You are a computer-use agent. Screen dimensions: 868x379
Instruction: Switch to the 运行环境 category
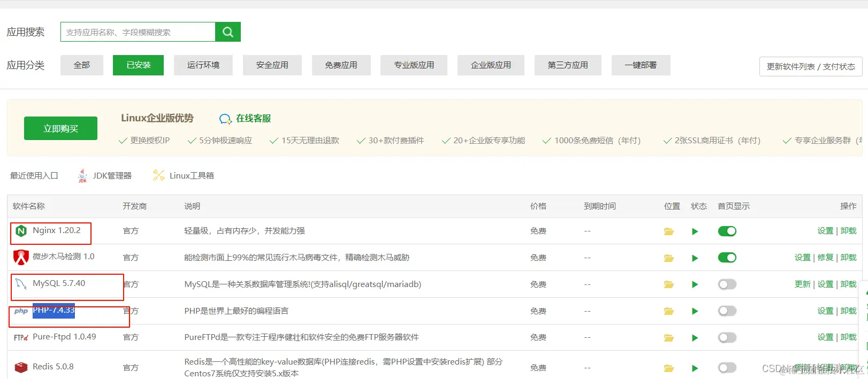coord(203,65)
